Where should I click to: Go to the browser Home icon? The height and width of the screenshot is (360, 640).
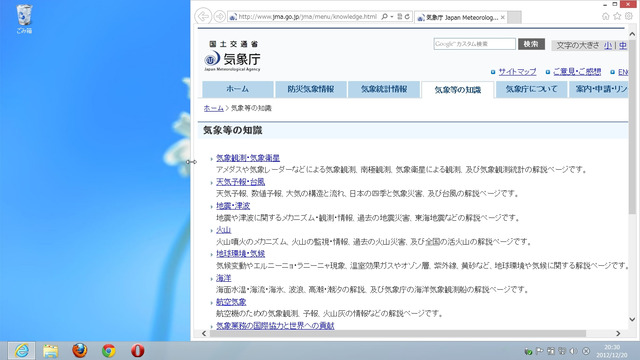(606, 16)
